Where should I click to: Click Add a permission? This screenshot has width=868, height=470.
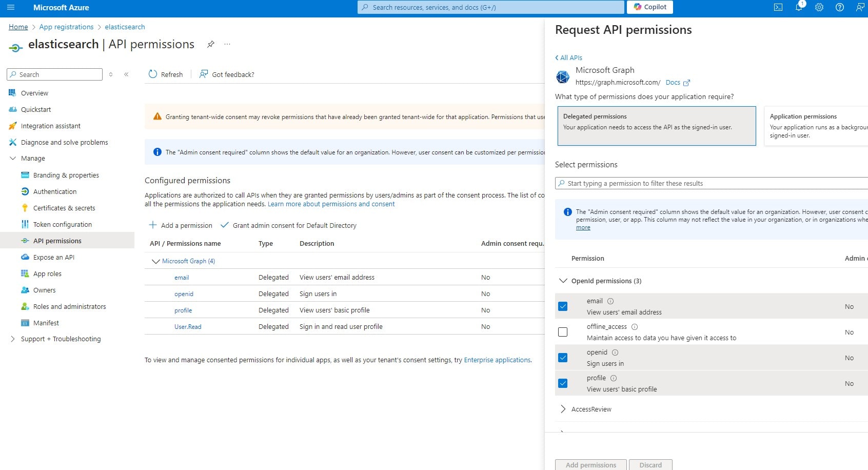(181, 225)
